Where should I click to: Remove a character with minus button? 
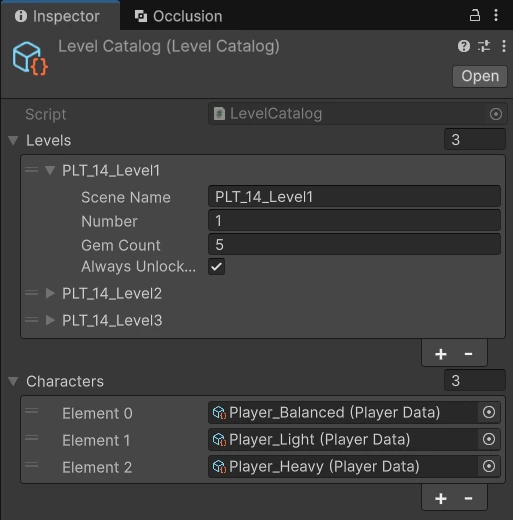(x=468, y=499)
